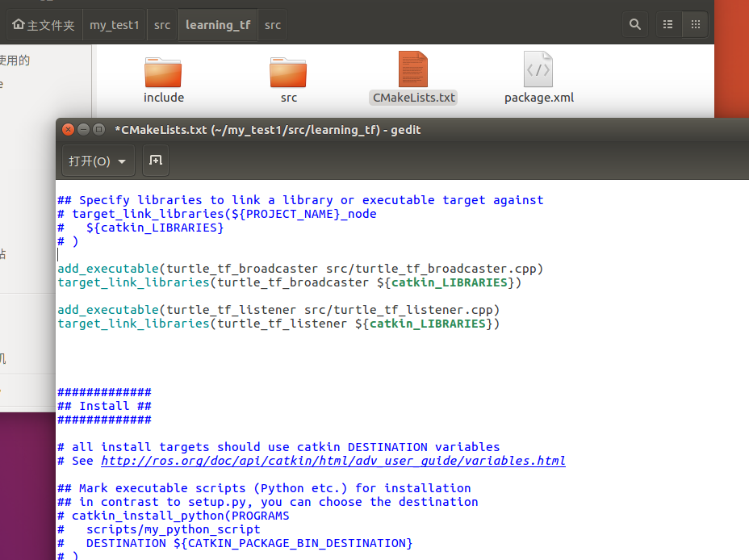Image resolution: width=749 pixels, height=560 pixels.
Task: Click the line add_executable(turtle_tf_broadcaster
Action: click(x=300, y=269)
